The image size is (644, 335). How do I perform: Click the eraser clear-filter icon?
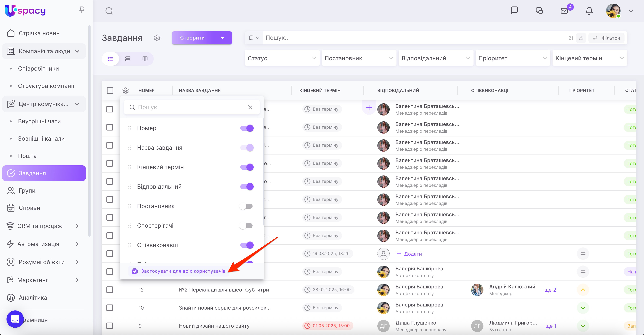click(x=581, y=38)
